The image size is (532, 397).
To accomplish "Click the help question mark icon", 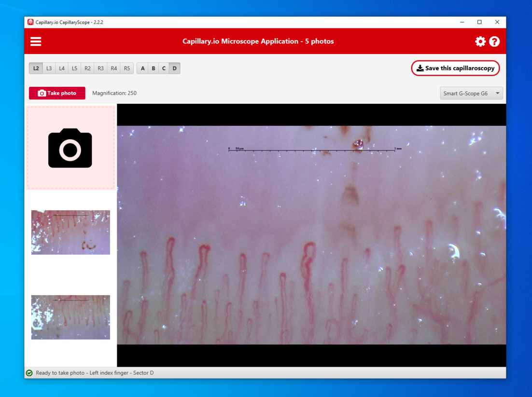I will coord(494,41).
